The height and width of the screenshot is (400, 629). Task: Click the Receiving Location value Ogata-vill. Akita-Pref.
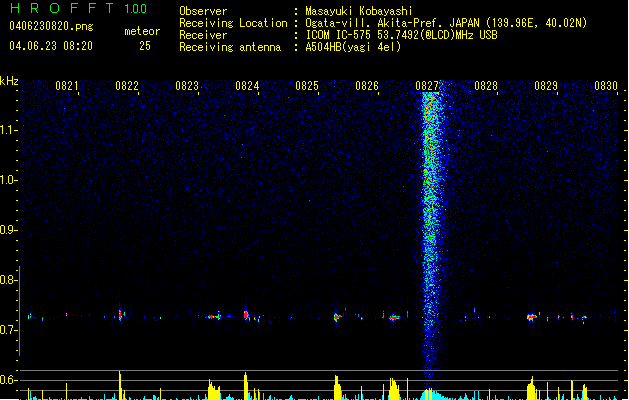tap(375, 23)
